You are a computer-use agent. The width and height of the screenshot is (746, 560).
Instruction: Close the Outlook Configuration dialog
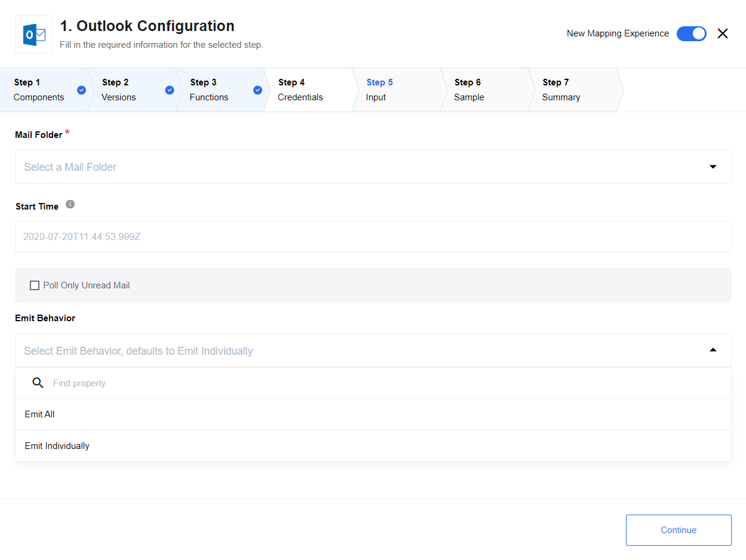point(723,33)
